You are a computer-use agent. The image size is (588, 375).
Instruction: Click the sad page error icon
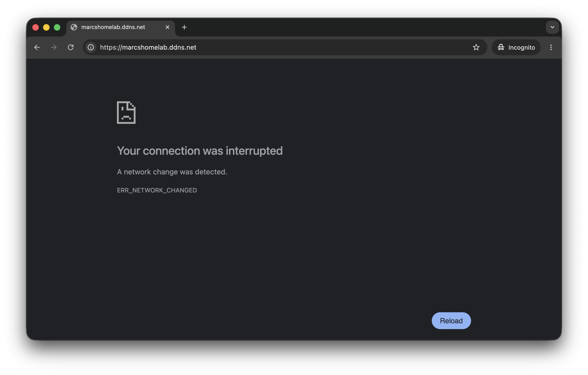point(126,113)
